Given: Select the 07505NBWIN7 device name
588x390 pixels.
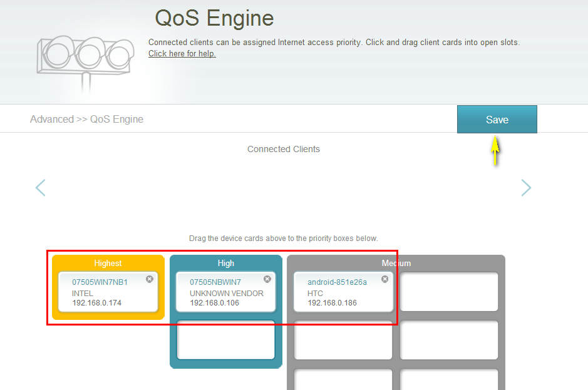Looking at the screenshot, I should (x=215, y=282).
